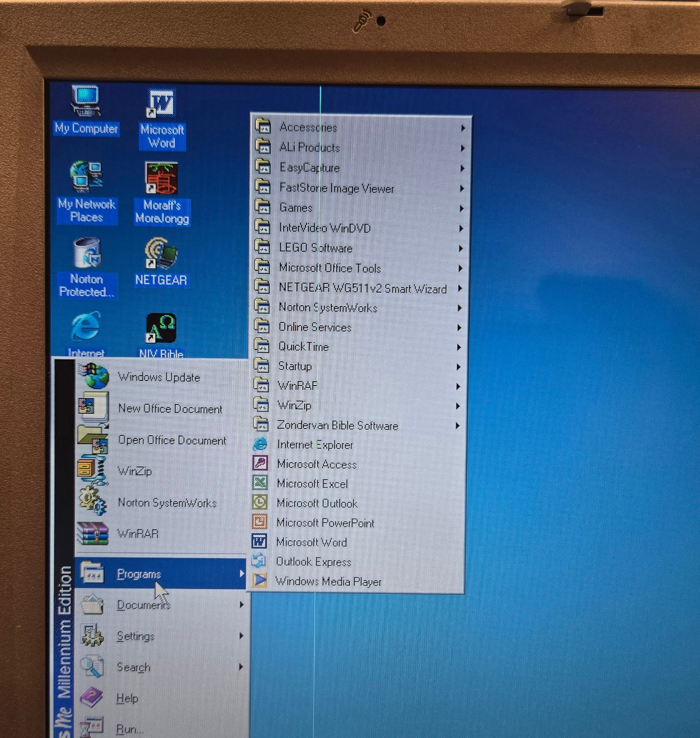Click the WinZip icon in Start menu
The image size is (700, 738).
coord(92,470)
